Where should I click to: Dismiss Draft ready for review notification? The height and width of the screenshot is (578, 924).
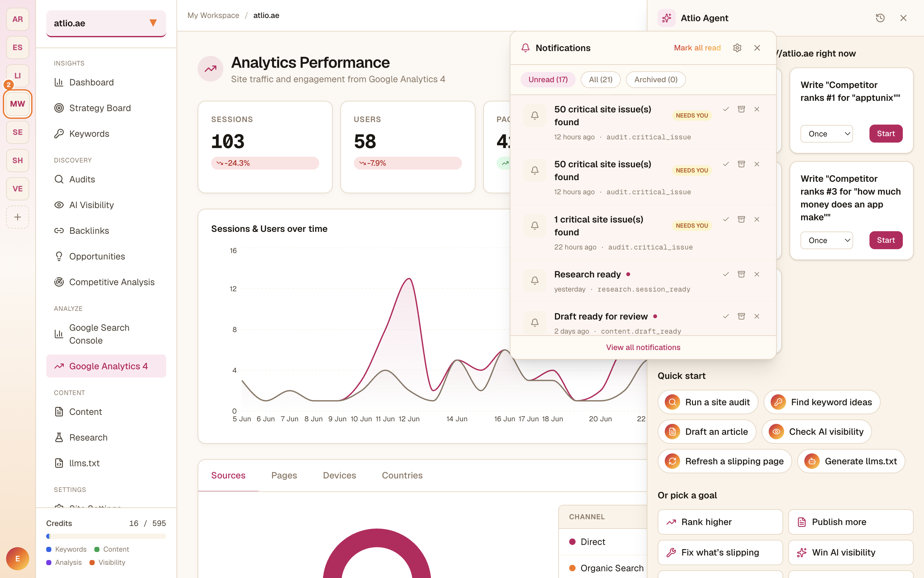tap(757, 317)
